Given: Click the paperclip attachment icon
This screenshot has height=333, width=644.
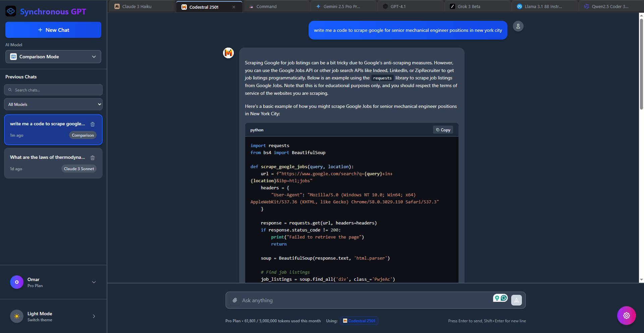Looking at the screenshot, I should tap(235, 300).
